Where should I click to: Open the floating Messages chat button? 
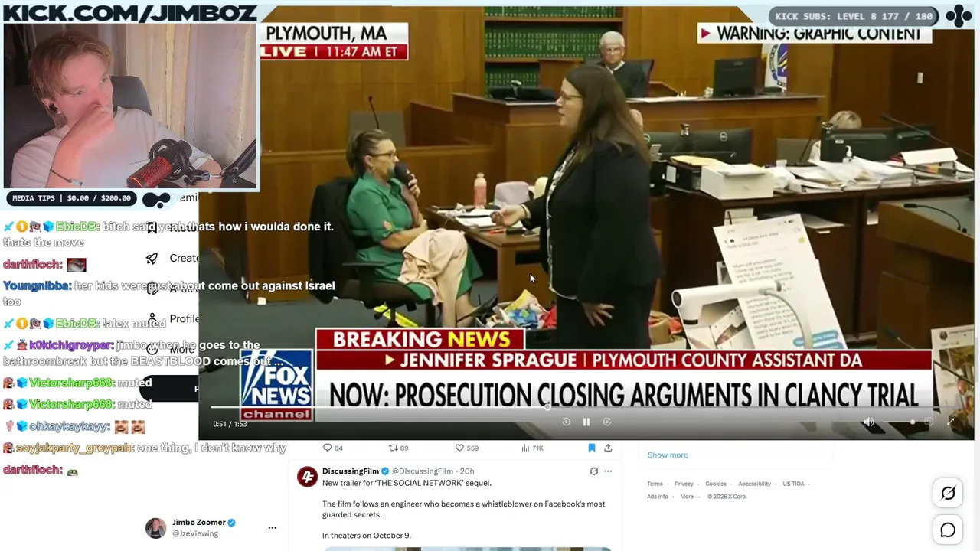point(948,530)
